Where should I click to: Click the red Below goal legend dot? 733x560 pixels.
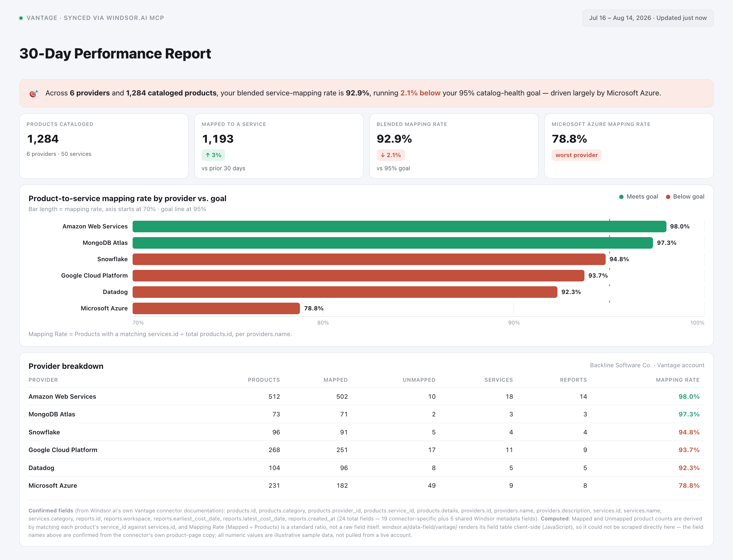[668, 197]
